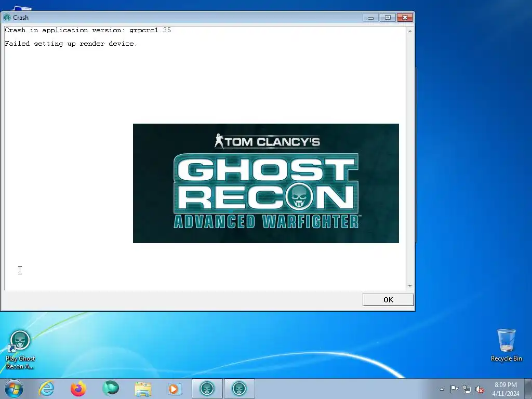Click the 'Failed setting up render device.' text

tap(71, 44)
